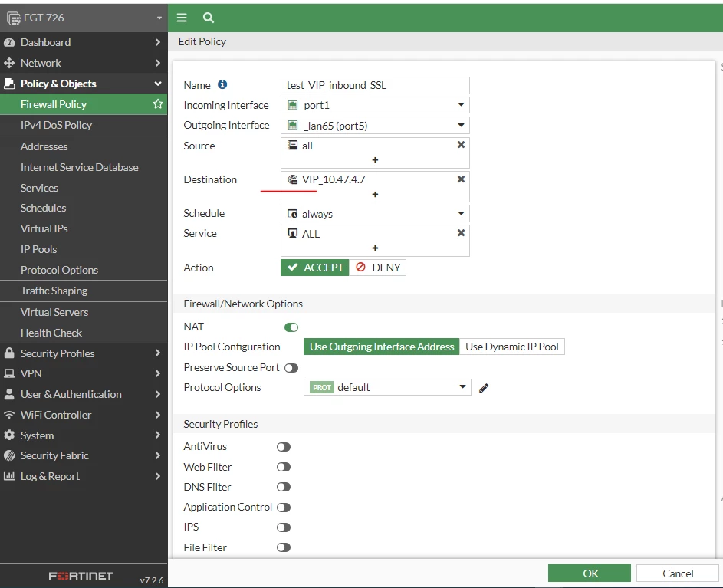This screenshot has width=723, height=588.
Task: Open the FGT-726 device dropdown arrow
Action: [159, 18]
